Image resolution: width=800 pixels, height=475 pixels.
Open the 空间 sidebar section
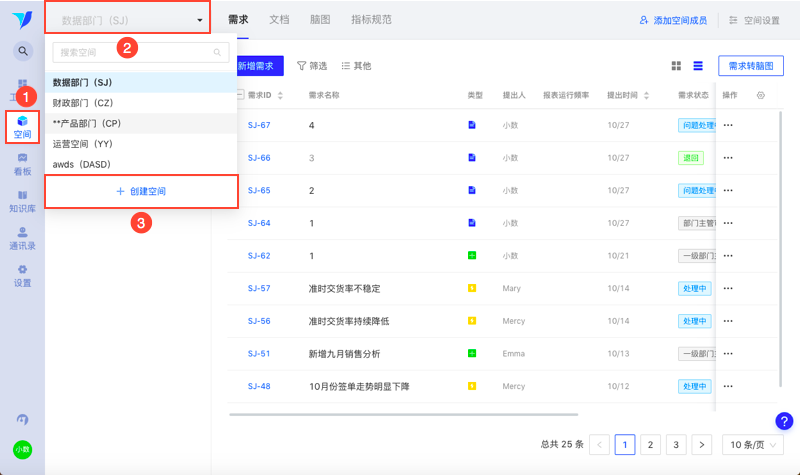pos(22,127)
